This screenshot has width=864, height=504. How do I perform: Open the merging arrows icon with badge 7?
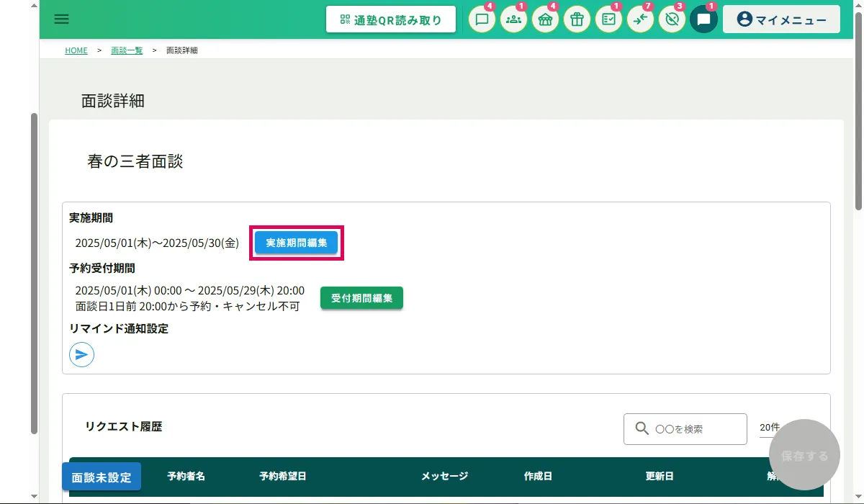pyautogui.click(x=640, y=19)
